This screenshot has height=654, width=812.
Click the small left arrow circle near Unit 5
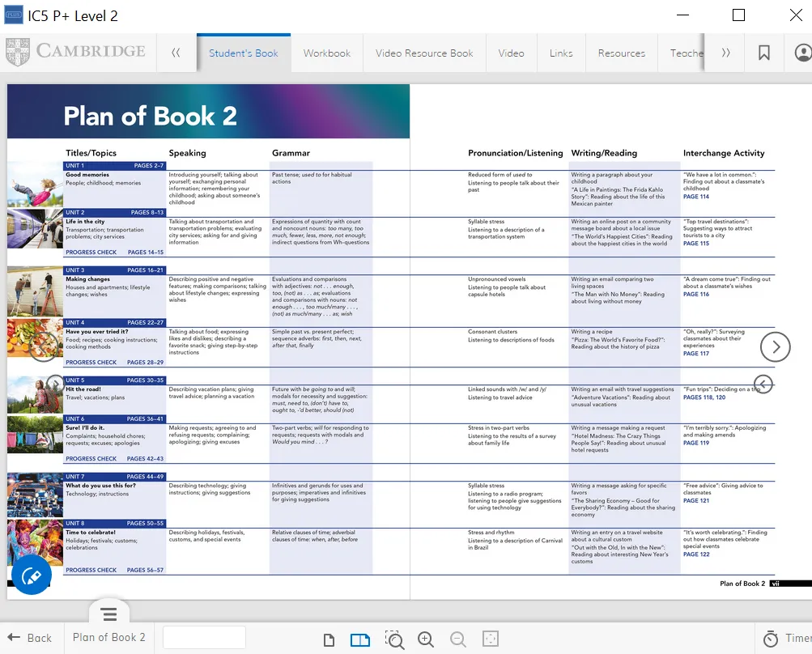coord(763,384)
